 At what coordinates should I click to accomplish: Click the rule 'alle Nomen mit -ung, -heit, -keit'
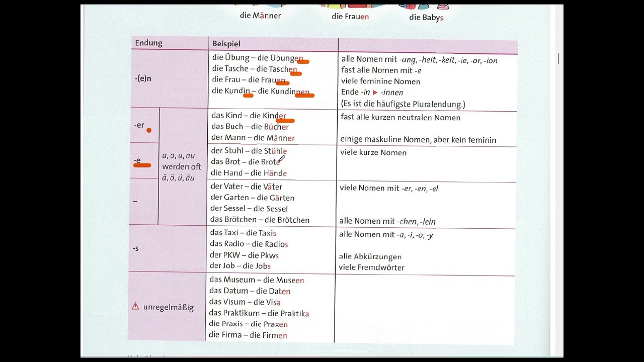point(419,60)
